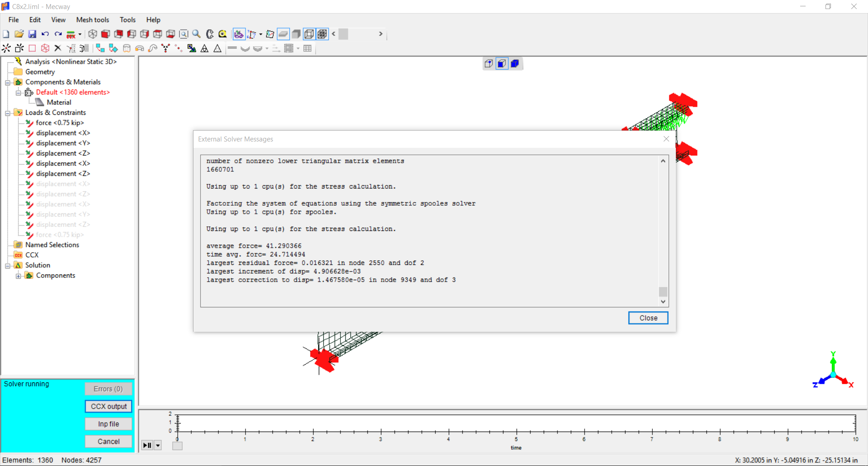This screenshot has width=868, height=466.
Task: Undo the last action
Action: pyautogui.click(x=45, y=34)
